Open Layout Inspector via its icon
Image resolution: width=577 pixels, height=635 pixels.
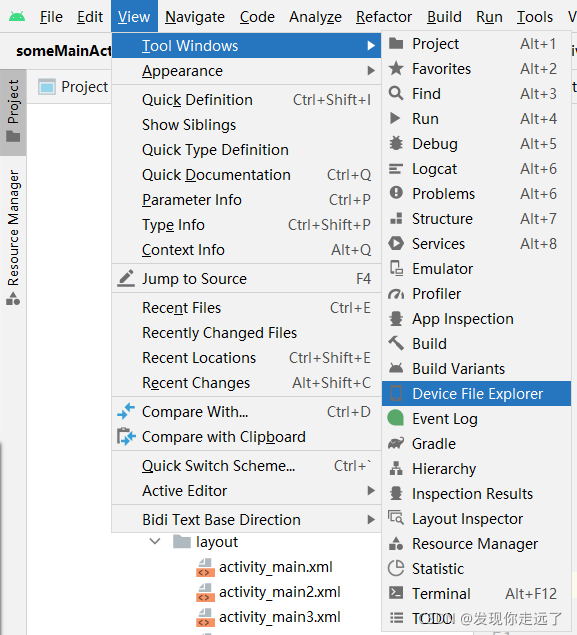tap(396, 518)
